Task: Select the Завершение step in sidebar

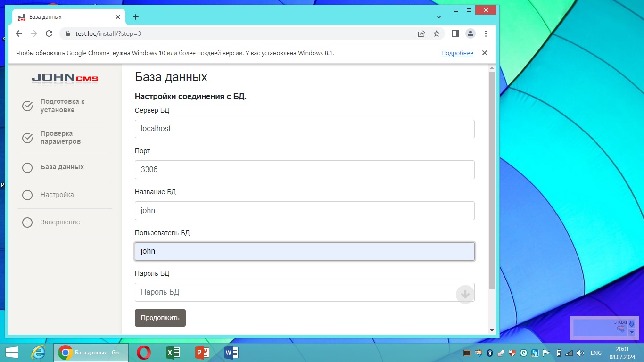Action: click(60, 222)
